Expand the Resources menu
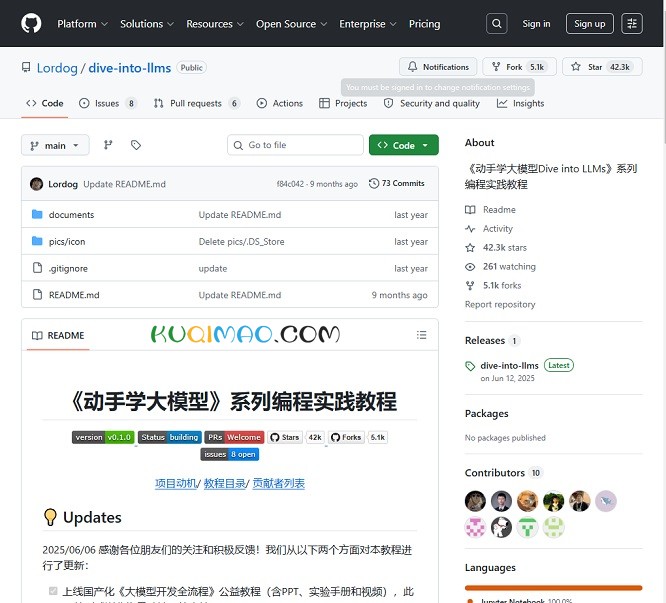Screen dimensions: 666x603 (x=215, y=24)
